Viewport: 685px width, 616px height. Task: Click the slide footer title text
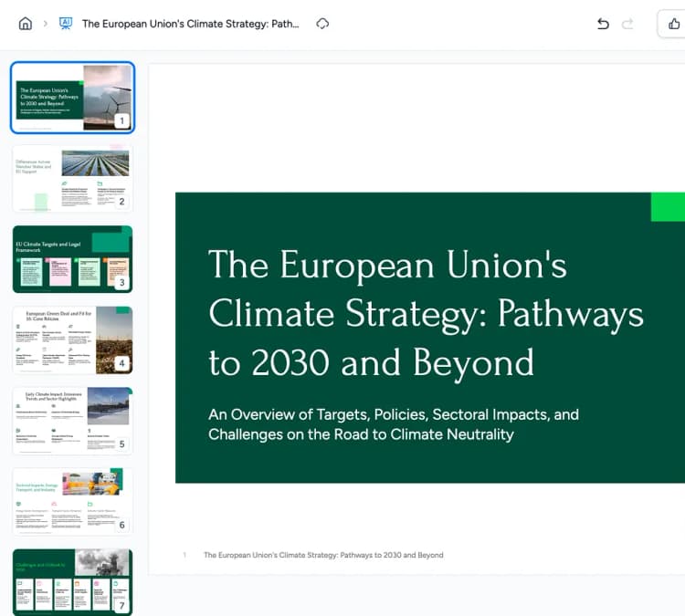pos(323,555)
